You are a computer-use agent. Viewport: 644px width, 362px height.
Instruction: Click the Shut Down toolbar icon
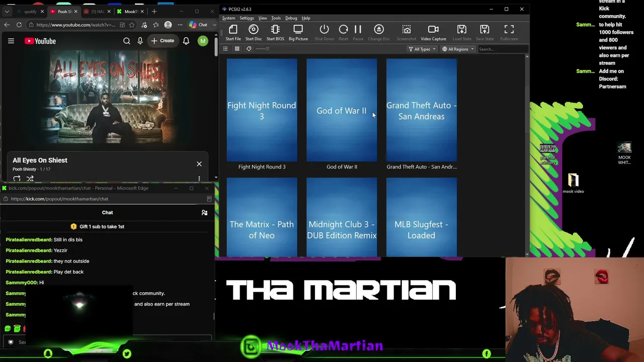point(324,33)
